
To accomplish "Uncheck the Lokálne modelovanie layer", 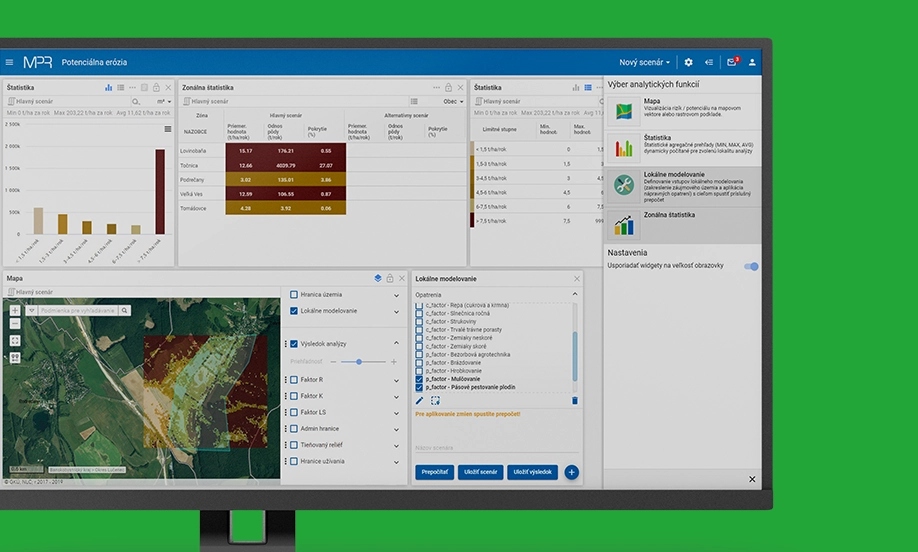I will 294,311.
